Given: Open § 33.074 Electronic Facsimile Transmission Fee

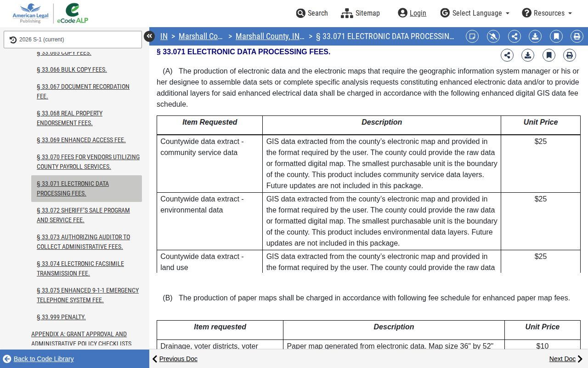Looking at the screenshot, I should point(80,269).
